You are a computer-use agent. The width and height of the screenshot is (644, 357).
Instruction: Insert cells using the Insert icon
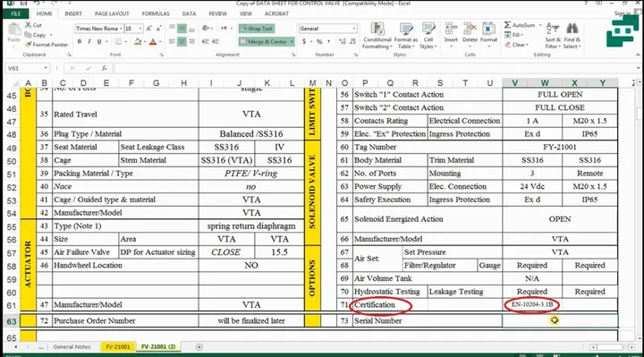coord(451,34)
